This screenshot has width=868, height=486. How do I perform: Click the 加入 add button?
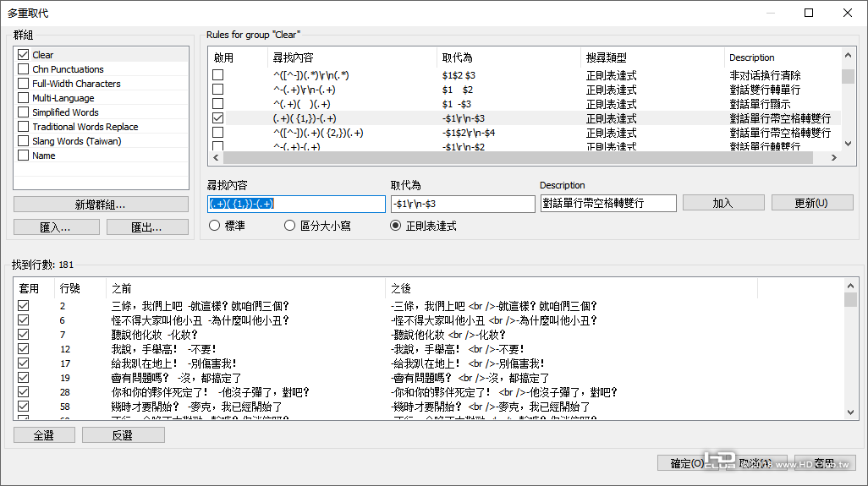[723, 203]
